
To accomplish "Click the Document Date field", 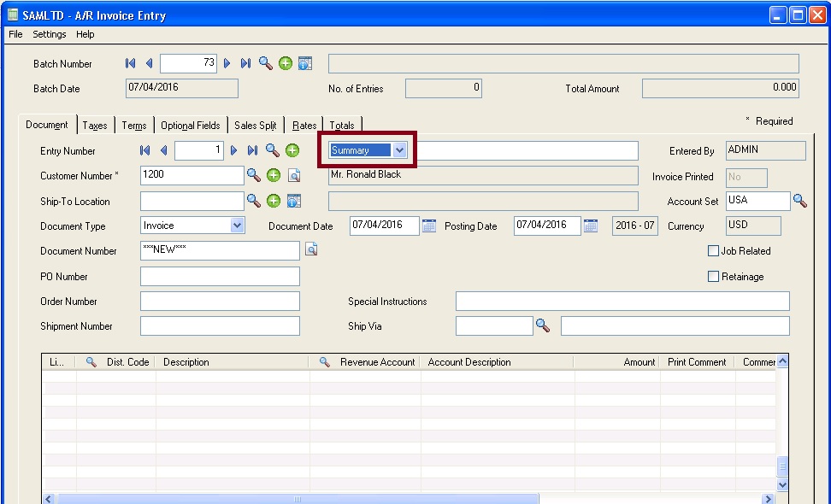I will coord(385,226).
